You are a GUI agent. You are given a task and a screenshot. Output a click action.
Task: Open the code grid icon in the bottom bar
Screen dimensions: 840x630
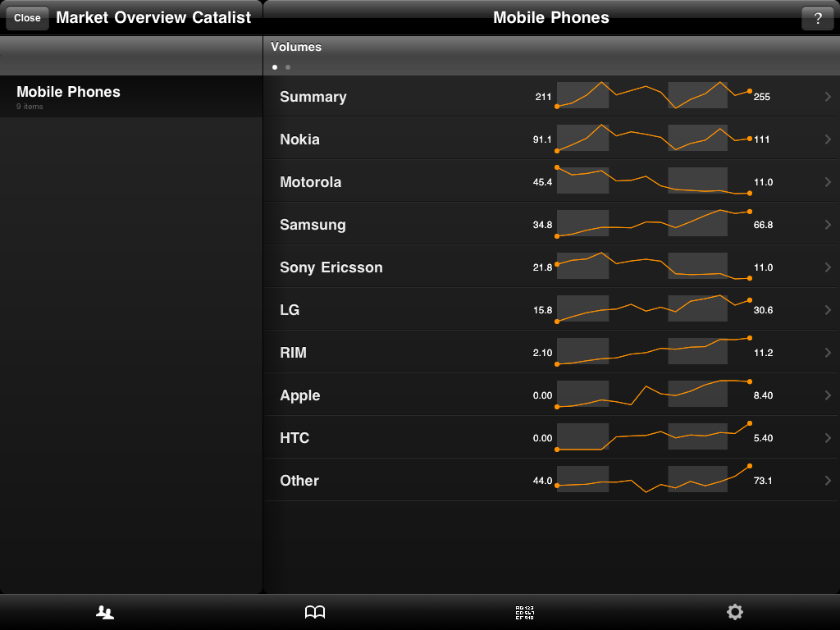(525, 612)
